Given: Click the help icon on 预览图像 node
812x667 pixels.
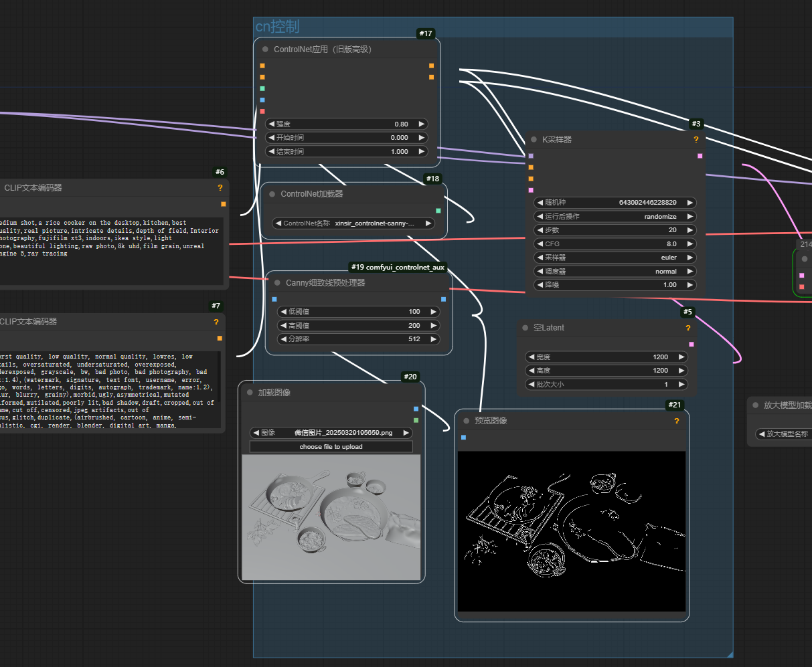Looking at the screenshot, I should (x=677, y=421).
